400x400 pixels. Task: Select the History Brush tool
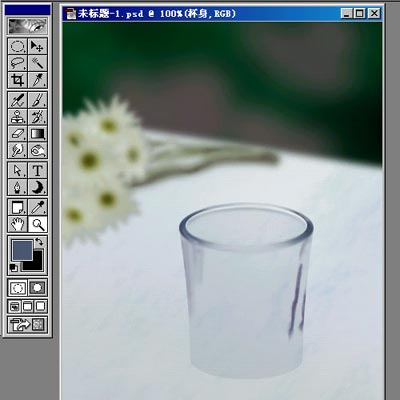tap(37, 117)
